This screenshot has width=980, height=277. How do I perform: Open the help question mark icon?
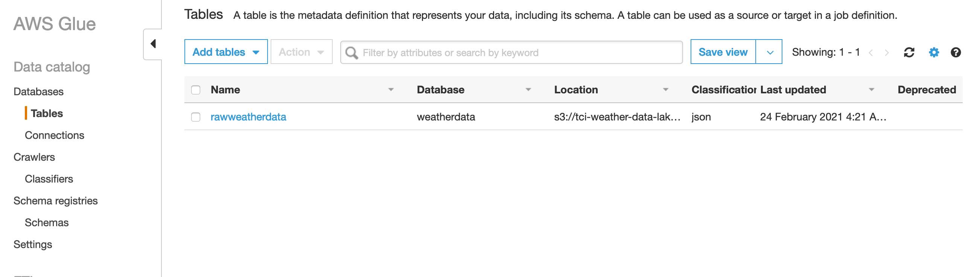click(956, 52)
